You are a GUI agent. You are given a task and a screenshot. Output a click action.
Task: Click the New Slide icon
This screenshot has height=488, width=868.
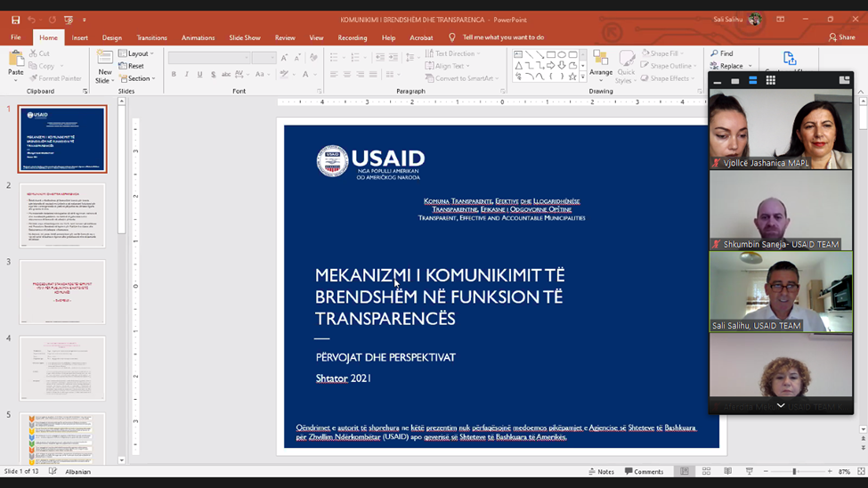(105, 59)
